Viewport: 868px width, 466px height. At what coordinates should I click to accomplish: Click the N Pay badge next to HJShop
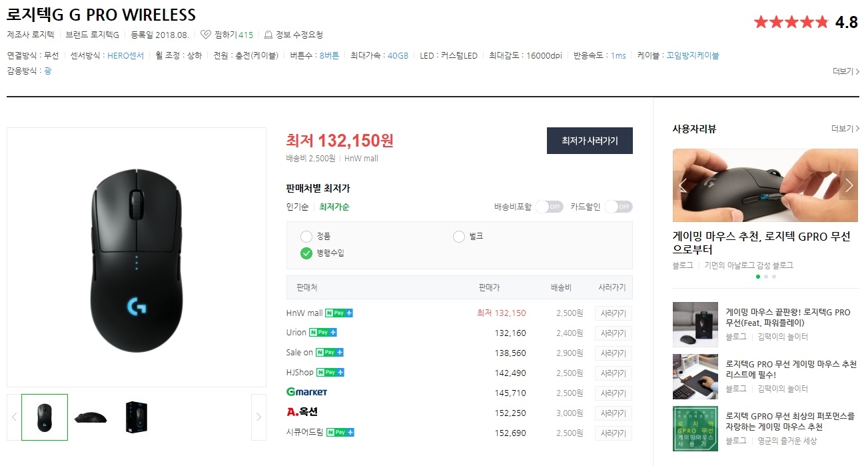tap(330, 372)
